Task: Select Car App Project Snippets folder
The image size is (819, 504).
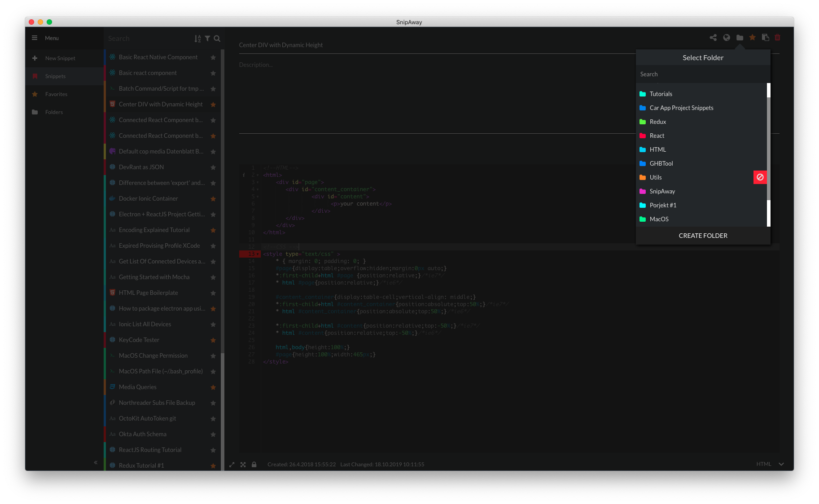Action: [x=701, y=108]
